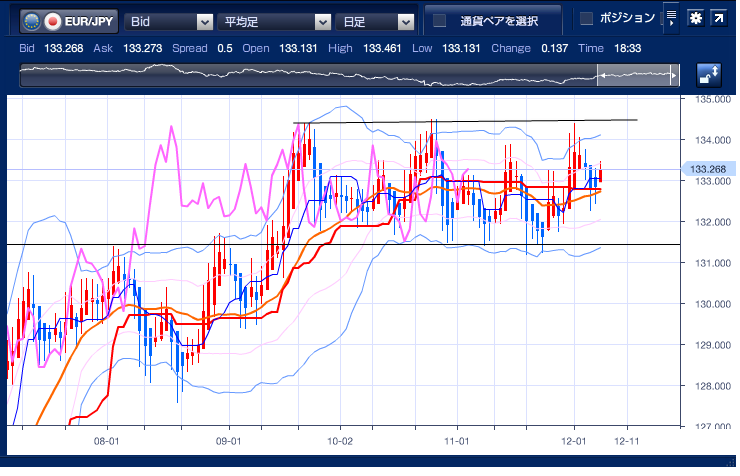Click the overview range slider left handle
Image resolution: width=740 pixels, height=476 pixels.
(603, 75)
